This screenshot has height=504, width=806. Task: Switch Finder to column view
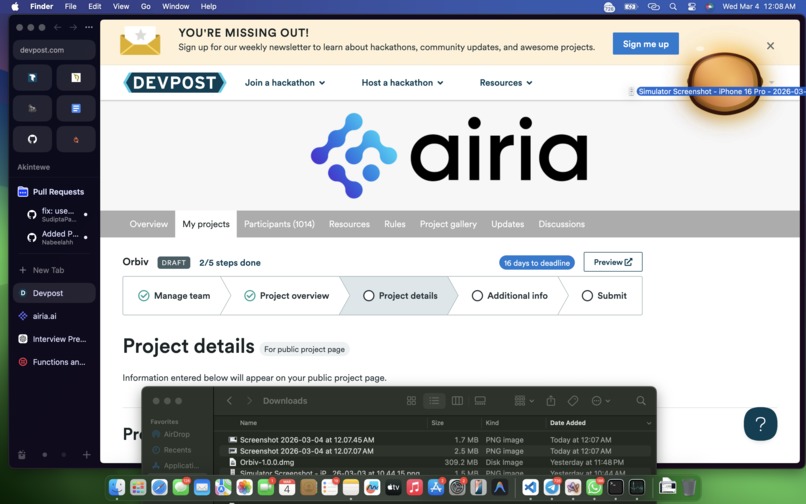pos(457,401)
